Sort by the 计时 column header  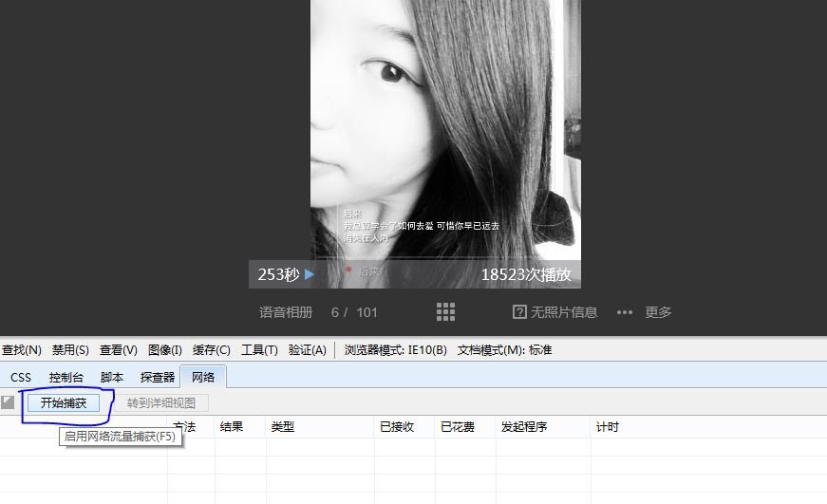pyautogui.click(x=607, y=427)
